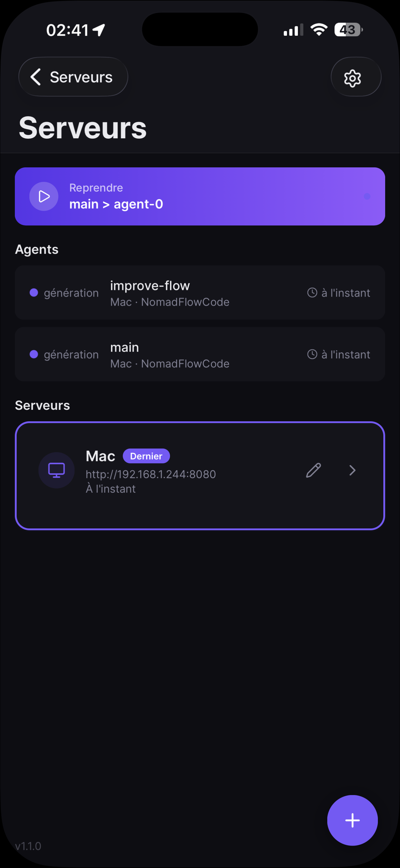Tap the play icon on the Reprendre banner

pyautogui.click(x=44, y=196)
